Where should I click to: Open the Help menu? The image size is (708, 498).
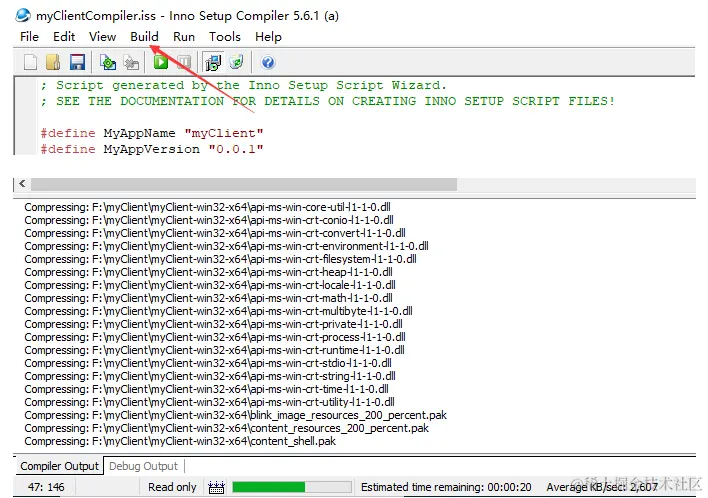[x=268, y=37]
